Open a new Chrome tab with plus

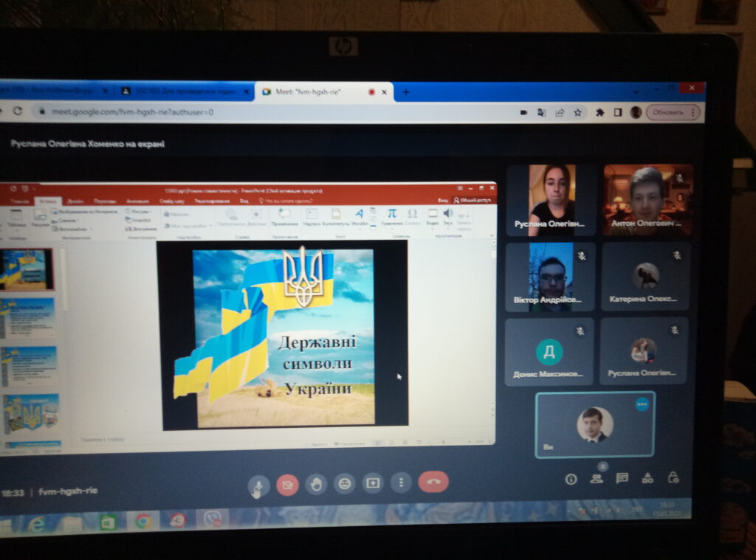(405, 92)
